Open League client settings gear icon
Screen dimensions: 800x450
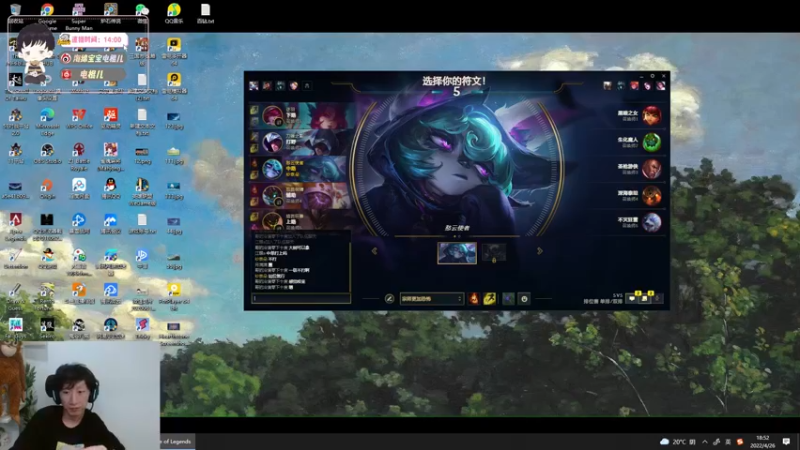coord(652,76)
